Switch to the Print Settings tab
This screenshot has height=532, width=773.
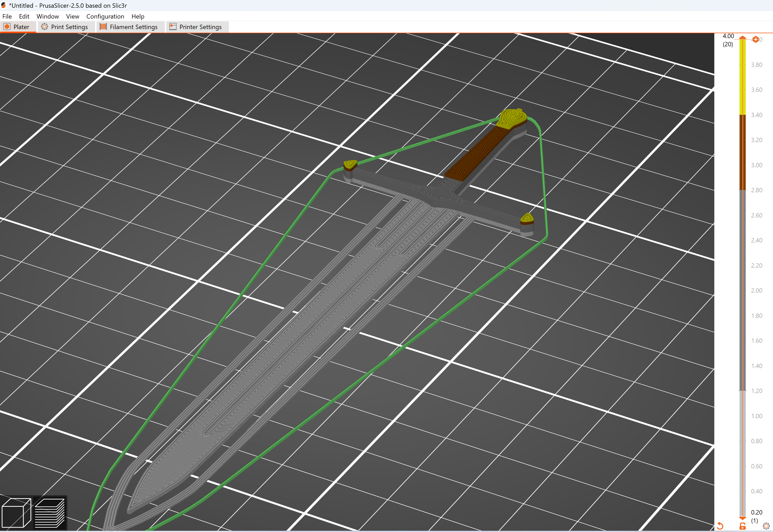click(66, 27)
